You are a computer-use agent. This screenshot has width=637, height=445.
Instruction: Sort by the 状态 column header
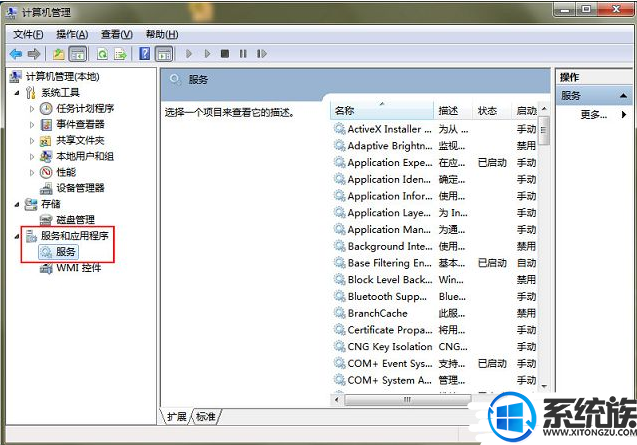coord(492,111)
